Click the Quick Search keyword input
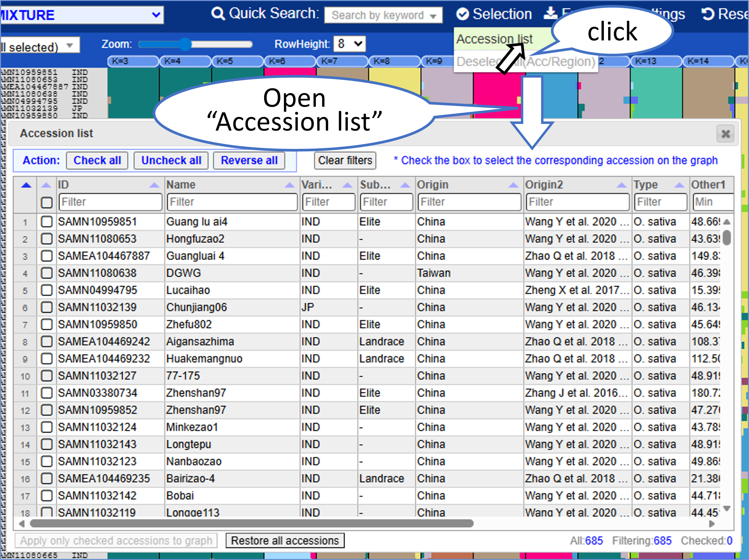 [383, 15]
